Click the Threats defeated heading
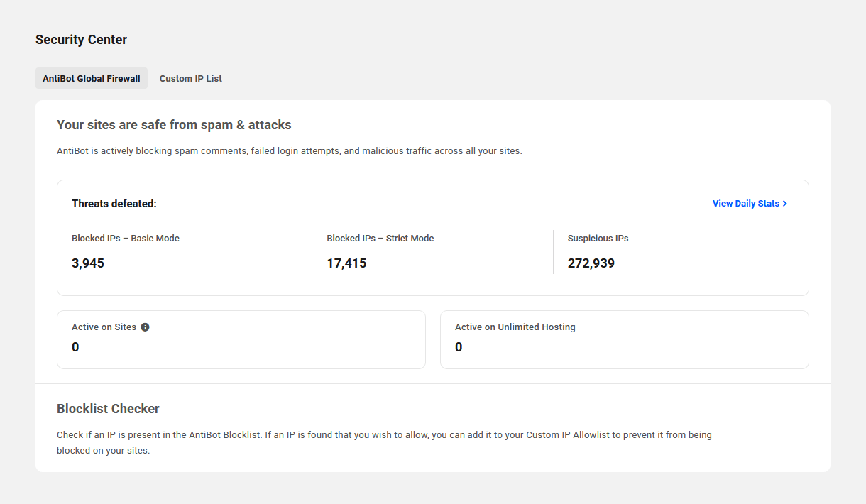 [x=114, y=204]
